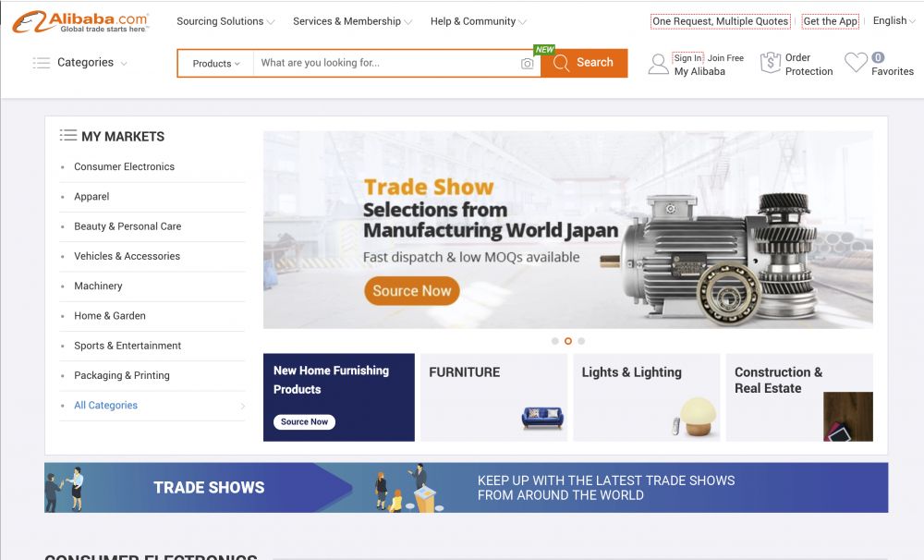924x560 pixels.
Task: Click the Join Free link
Action: (725, 58)
